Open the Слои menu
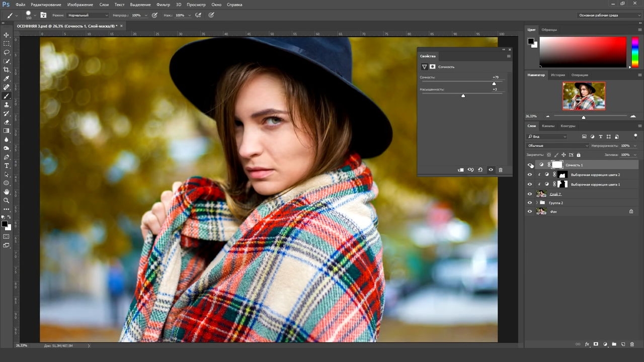Screen dimensions: 644x362 [x=104, y=5]
